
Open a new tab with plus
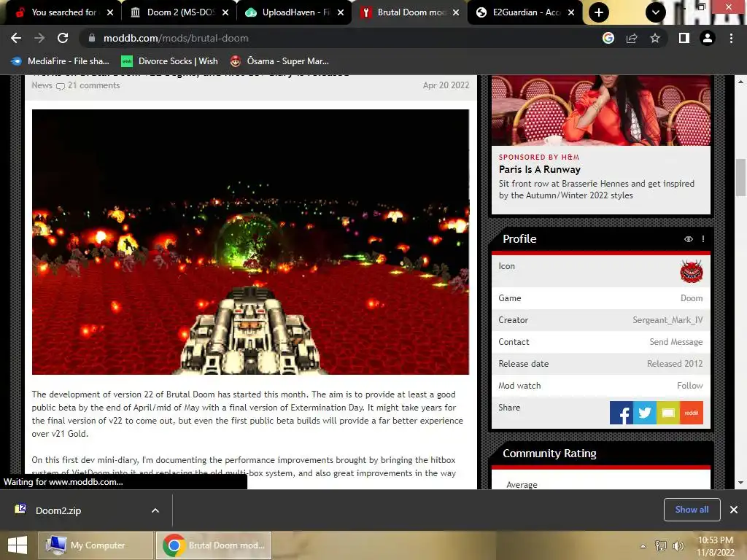tap(599, 12)
